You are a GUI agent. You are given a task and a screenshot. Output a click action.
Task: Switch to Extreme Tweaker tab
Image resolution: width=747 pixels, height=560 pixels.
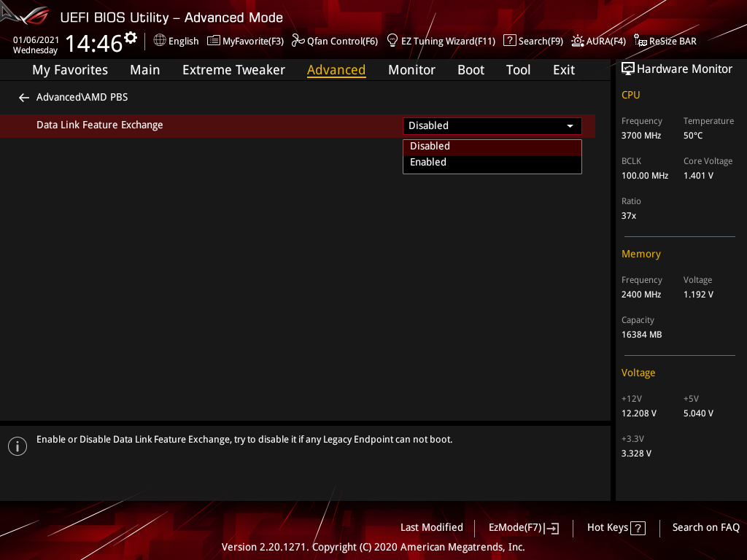click(233, 70)
